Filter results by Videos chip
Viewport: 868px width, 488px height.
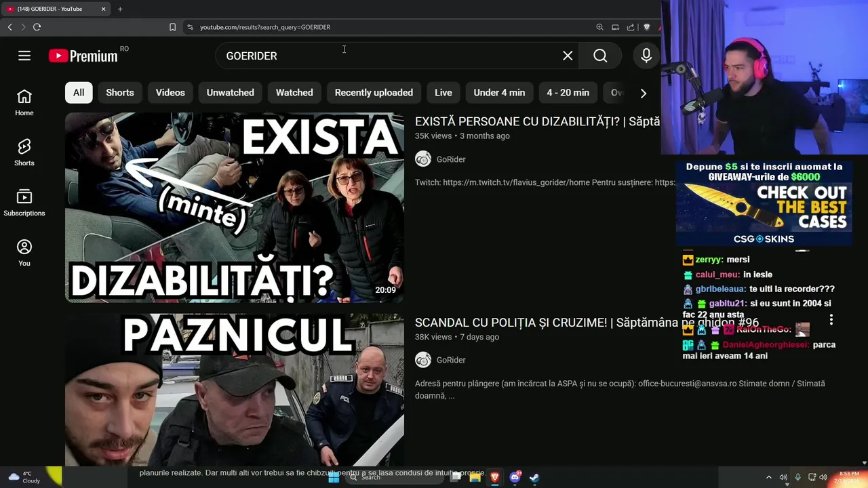(170, 93)
